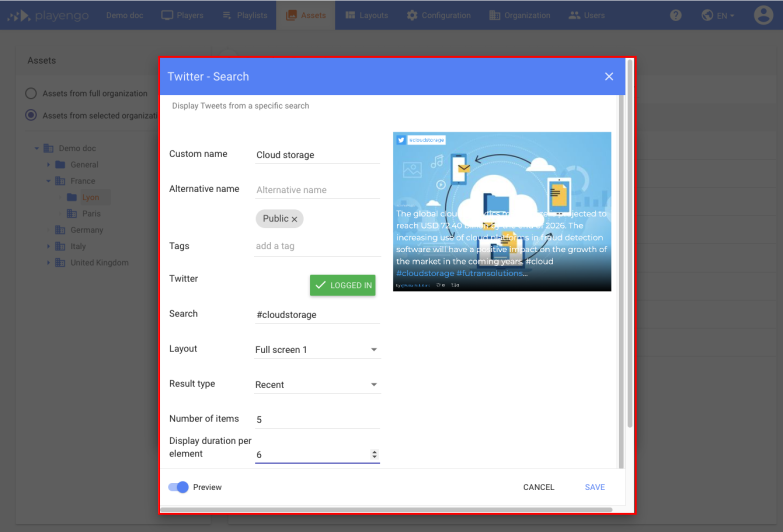Click the Number of items field
783x532 pixels.
[x=318, y=420]
